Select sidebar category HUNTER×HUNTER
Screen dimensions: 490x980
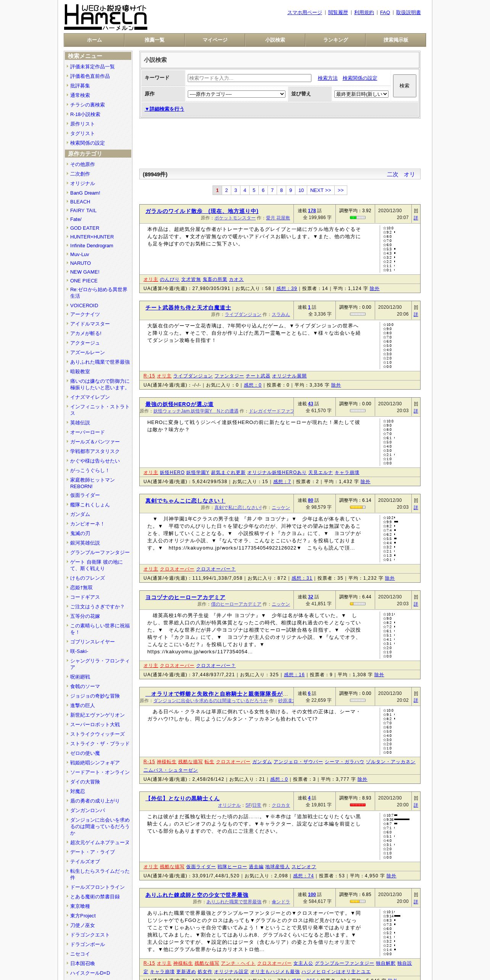click(x=92, y=237)
